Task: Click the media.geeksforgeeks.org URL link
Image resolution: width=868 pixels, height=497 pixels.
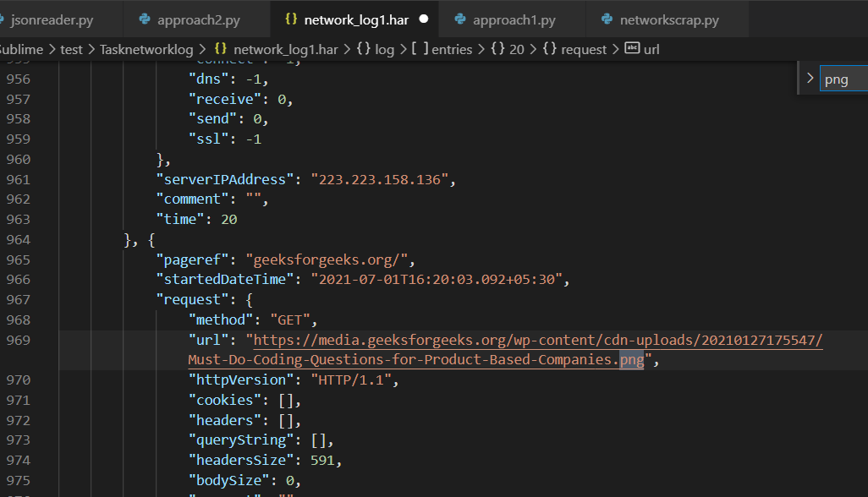Action: tap(537, 341)
